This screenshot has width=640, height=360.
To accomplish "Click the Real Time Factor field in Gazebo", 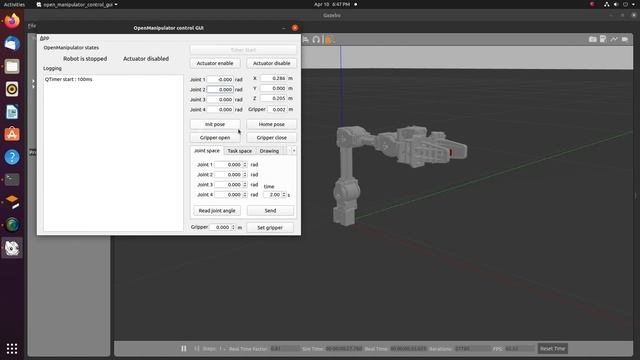I will tap(284, 349).
